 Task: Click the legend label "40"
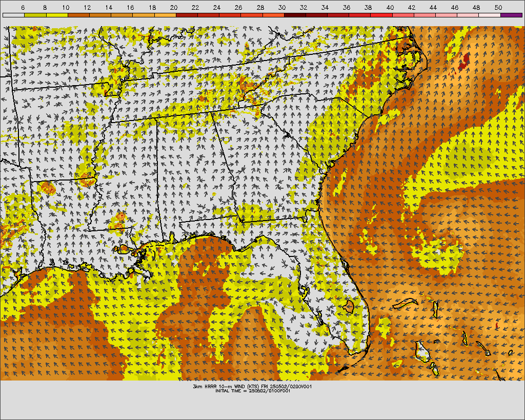point(390,7)
